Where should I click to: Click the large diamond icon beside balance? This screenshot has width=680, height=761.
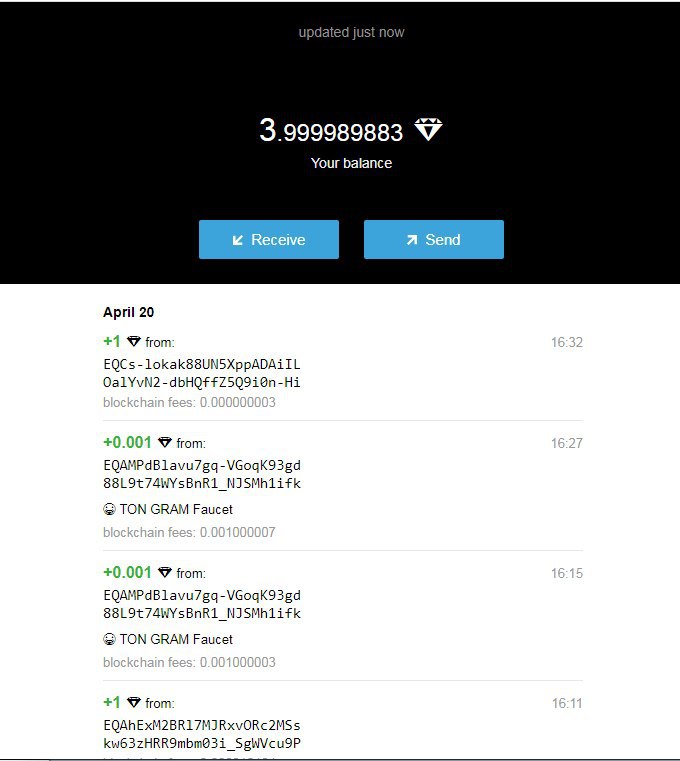click(x=428, y=129)
